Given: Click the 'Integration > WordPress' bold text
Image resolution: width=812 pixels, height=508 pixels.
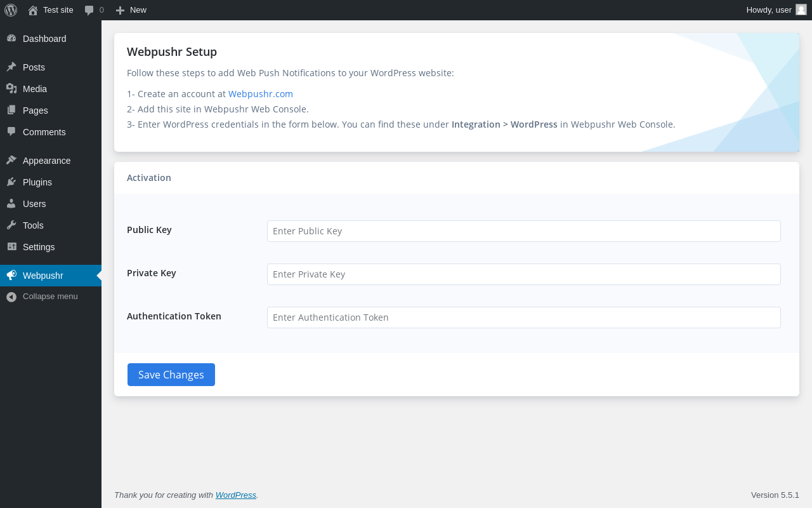Looking at the screenshot, I should point(504,124).
